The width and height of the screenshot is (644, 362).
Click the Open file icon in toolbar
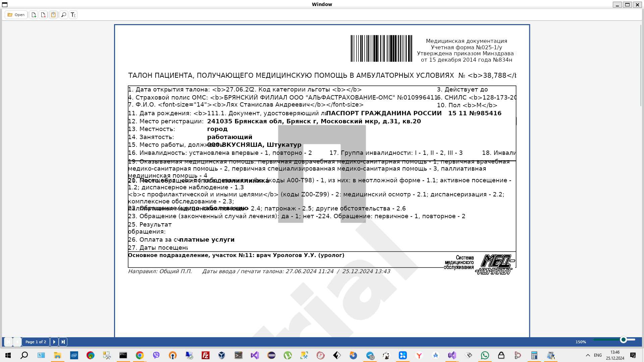pyautogui.click(x=15, y=15)
